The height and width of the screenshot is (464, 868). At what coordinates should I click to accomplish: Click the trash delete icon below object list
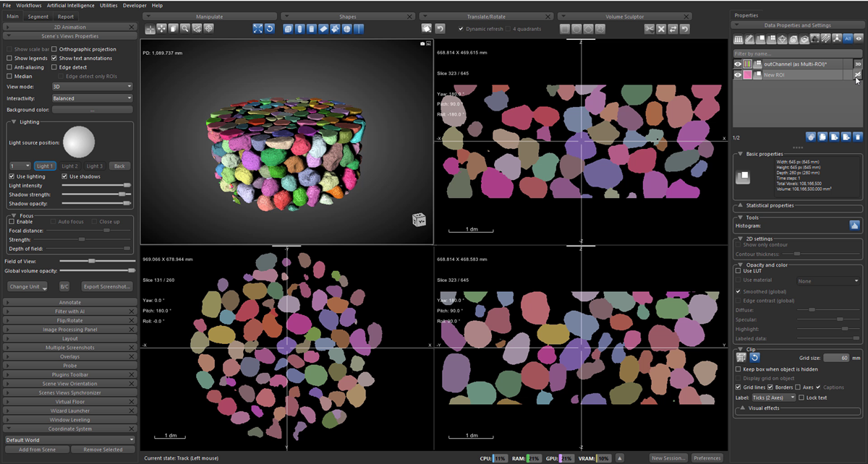click(858, 137)
